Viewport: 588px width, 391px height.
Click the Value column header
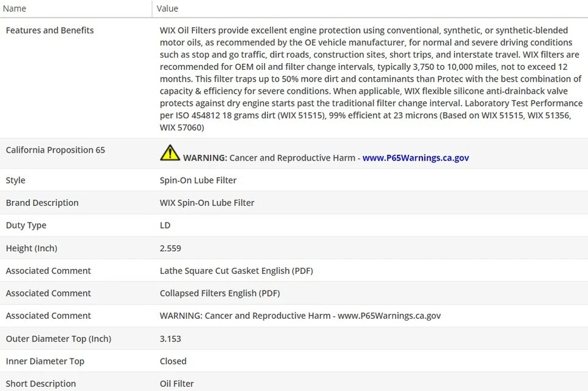click(x=167, y=9)
